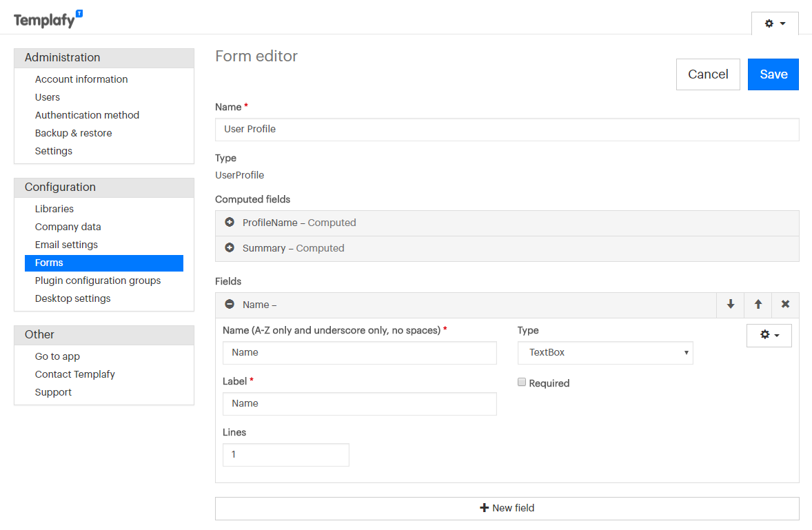Select Forms in the sidebar
Viewport: 812px width, 530px height.
coord(50,263)
